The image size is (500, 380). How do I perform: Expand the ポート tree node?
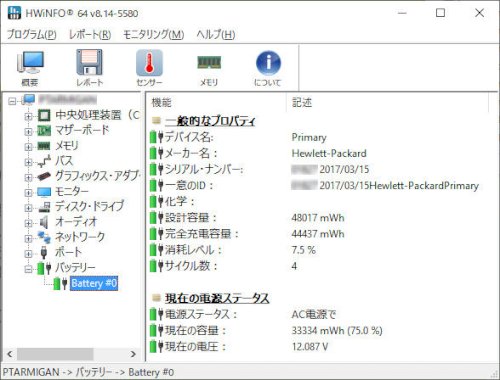click(28, 254)
